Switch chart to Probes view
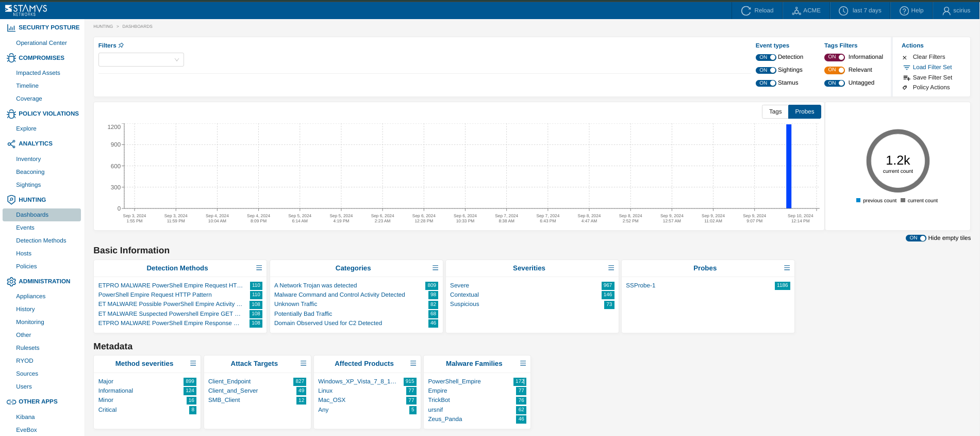980x436 pixels. pyautogui.click(x=804, y=111)
